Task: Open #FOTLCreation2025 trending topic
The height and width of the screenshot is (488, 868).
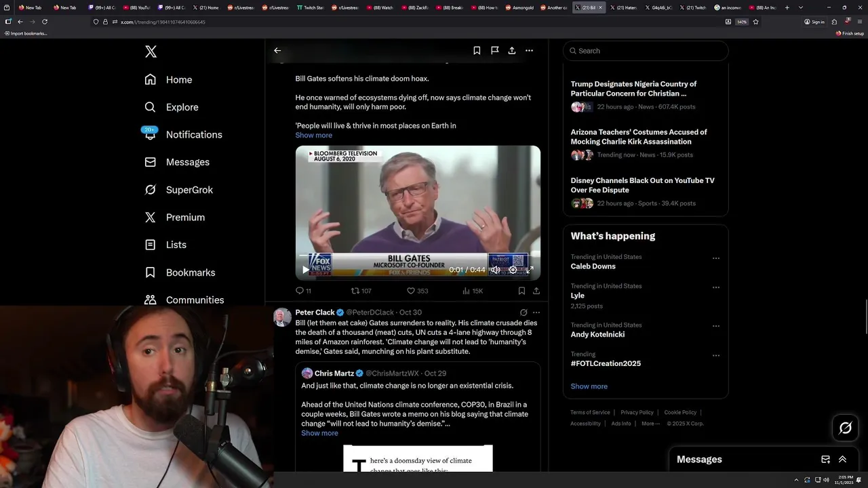Action: click(x=606, y=363)
